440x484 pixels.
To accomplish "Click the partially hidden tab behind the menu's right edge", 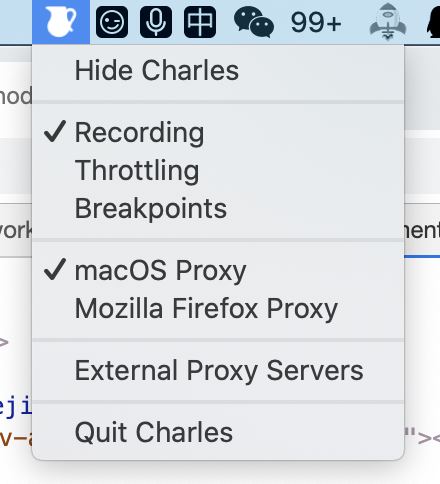I will coord(422,230).
